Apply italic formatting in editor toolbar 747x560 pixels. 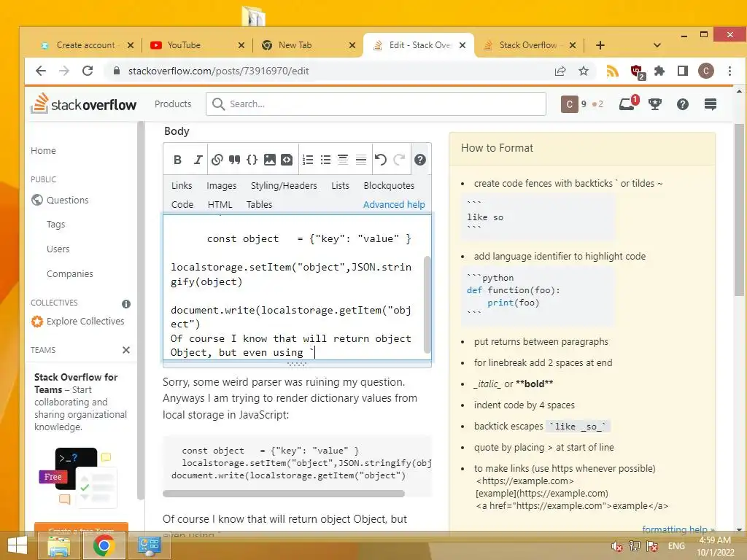(x=198, y=160)
